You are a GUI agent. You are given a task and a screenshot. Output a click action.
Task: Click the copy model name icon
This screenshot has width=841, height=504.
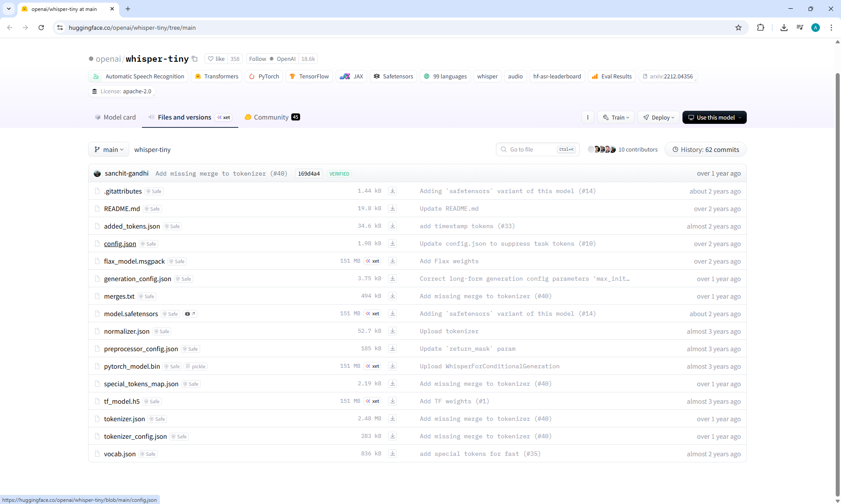point(195,59)
